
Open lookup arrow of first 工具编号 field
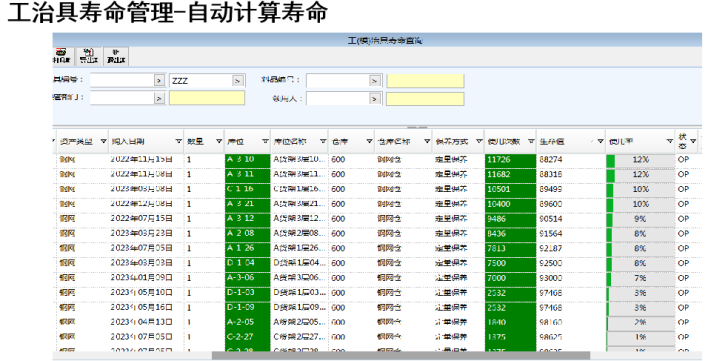159,81
